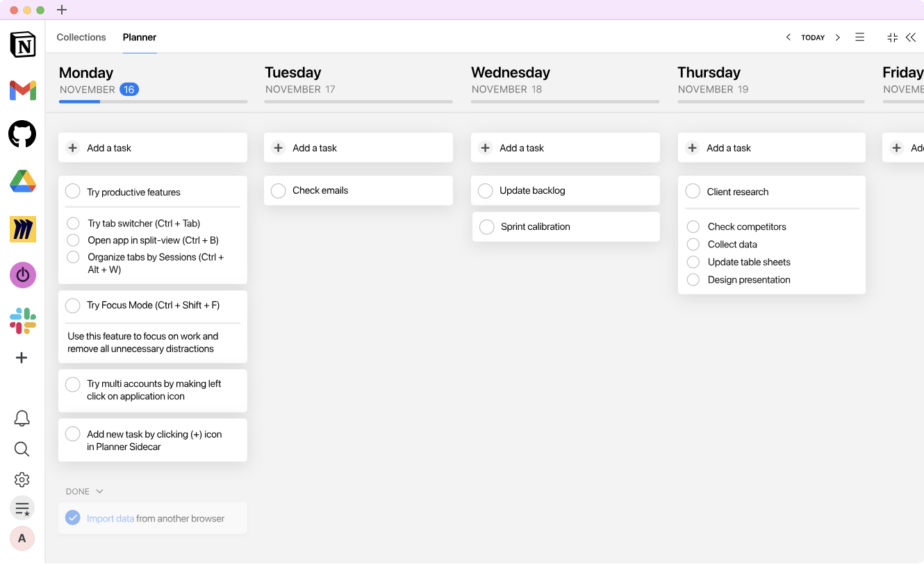Screen dimensions: 924x564
Task: Click the search magnifier icon
Action: [22, 449]
